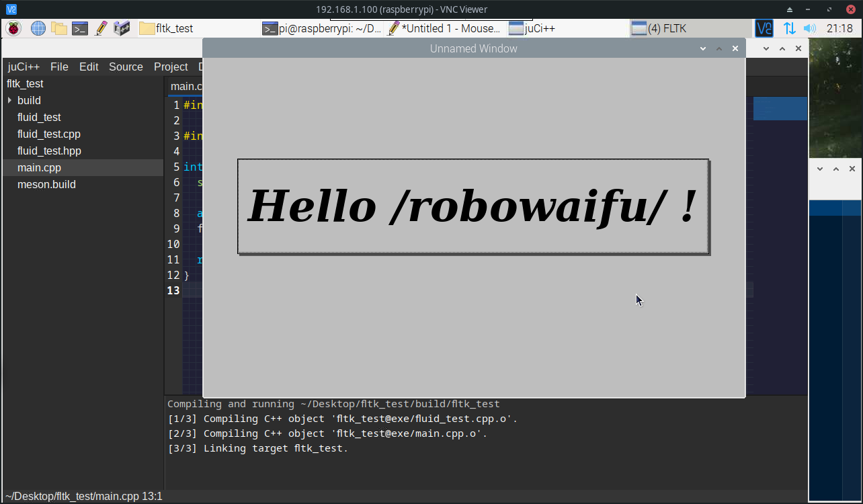
Task: Switch to the fltk_test folder taskbar entry
Action: click(x=167, y=28)
